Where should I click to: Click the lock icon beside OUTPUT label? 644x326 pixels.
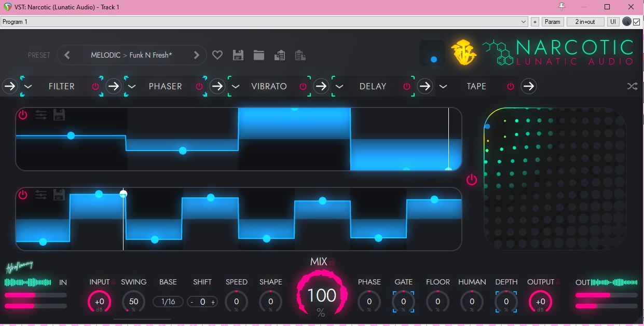[558, 282]
